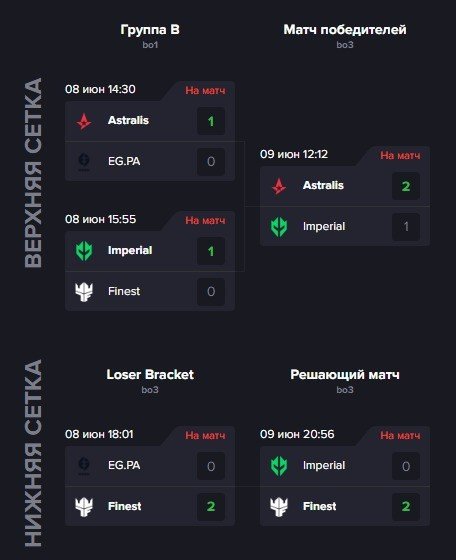Click Astralis logo in winners match
Screen dimensions: 456x560
[x=279, y=186]
